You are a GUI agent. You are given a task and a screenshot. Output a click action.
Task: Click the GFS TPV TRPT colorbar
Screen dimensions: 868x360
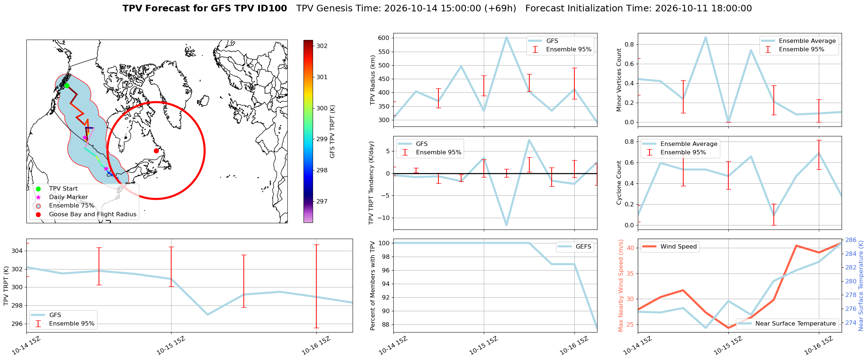pos(308,131)
